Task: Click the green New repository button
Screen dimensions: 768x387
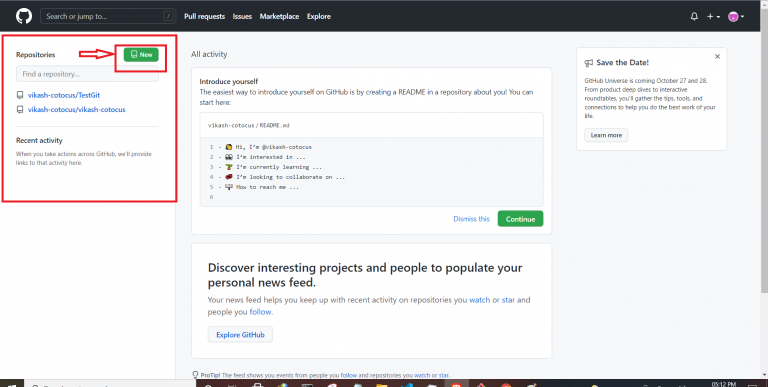Action: click(141, 54)
